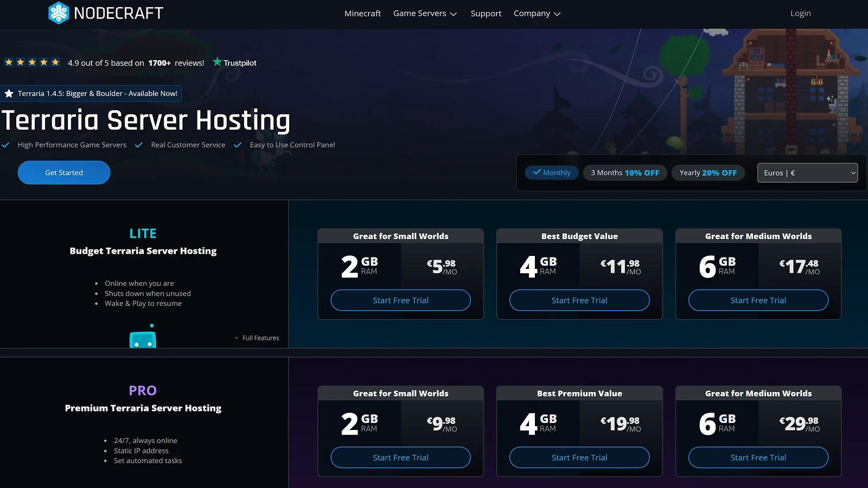
Task: Start Free Trial for PRO 2 GB plan
Action: (x=400, y=458)
